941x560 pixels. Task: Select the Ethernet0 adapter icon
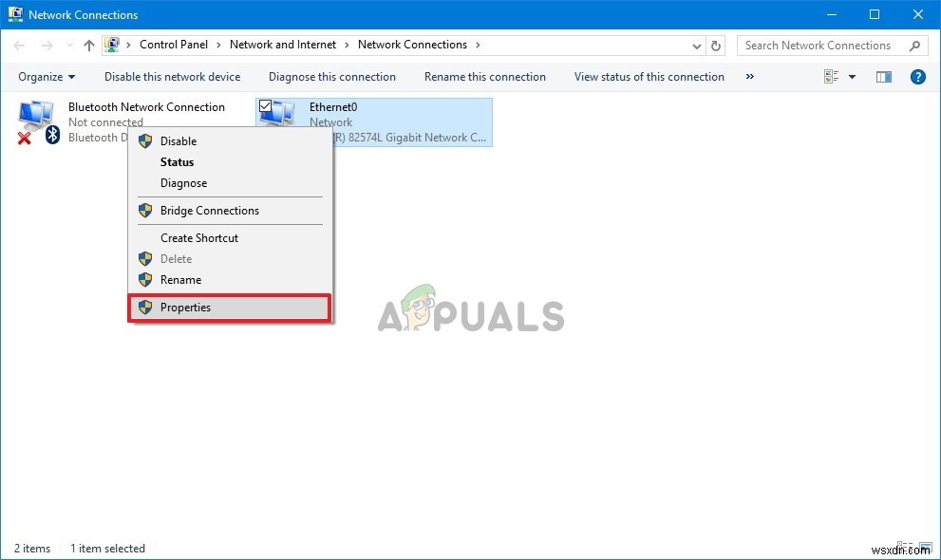pos(277,114)
